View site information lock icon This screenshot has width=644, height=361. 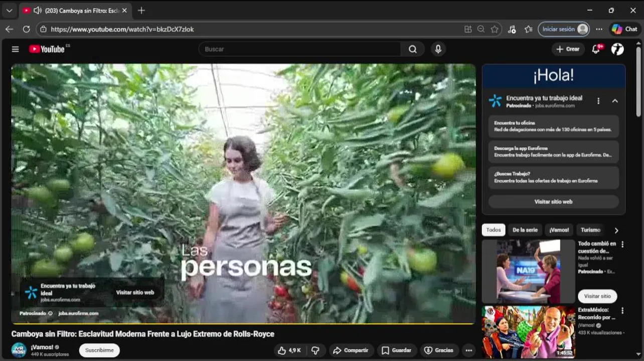click(43, 29)
